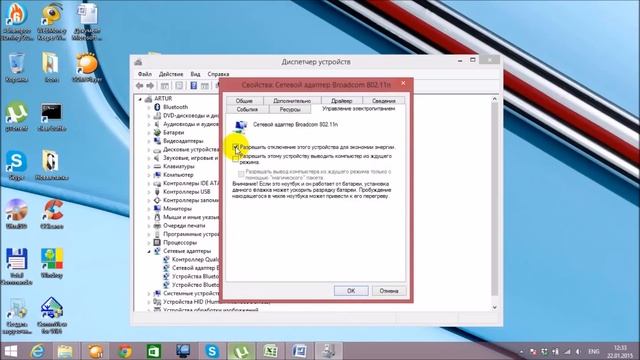
Task: Open Word from the taskbar
Action: 299,351
